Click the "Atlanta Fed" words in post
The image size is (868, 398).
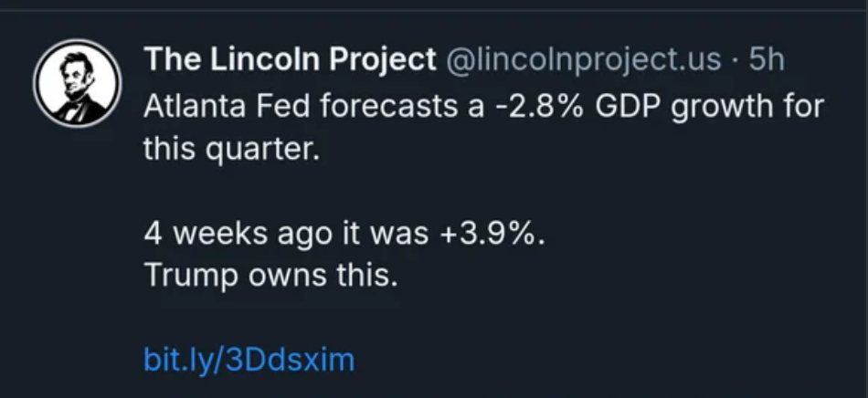point(227,106)
